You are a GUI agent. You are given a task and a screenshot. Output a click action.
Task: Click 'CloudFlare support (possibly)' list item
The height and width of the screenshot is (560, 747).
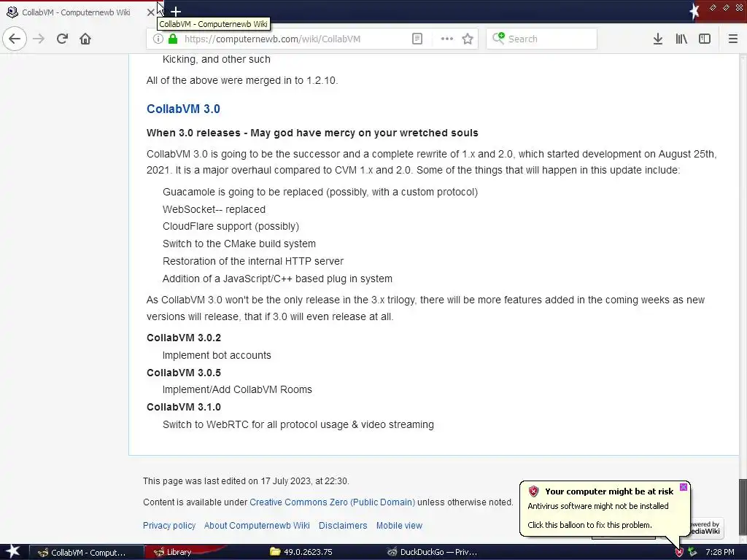[231, 226]
